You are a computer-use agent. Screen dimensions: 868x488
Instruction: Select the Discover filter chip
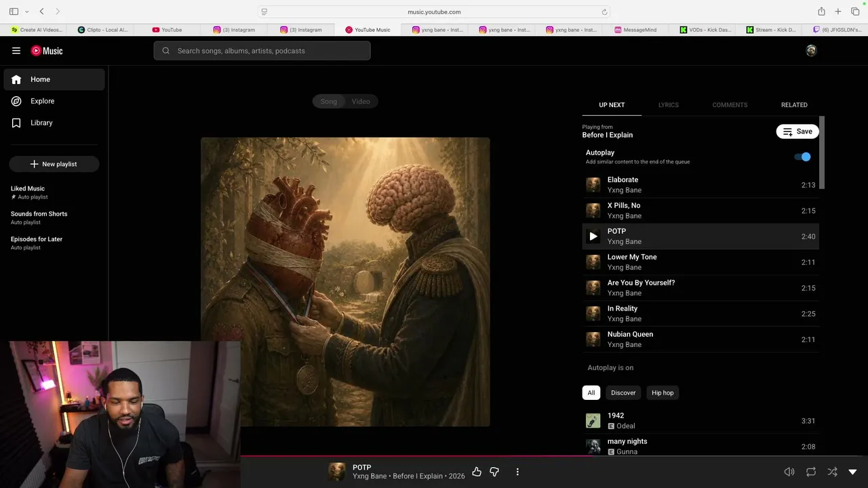tap(623, 392)
